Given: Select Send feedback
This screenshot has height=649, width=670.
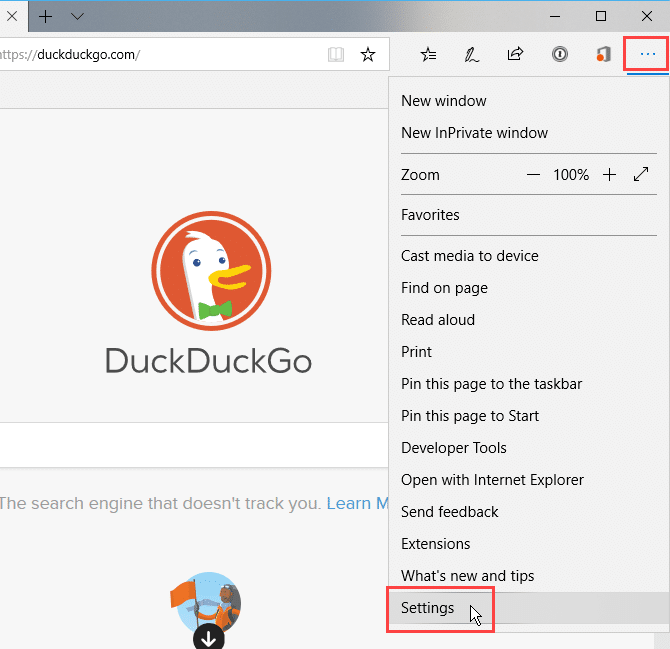Looking at the screenshot, I should tap(529, 512).
